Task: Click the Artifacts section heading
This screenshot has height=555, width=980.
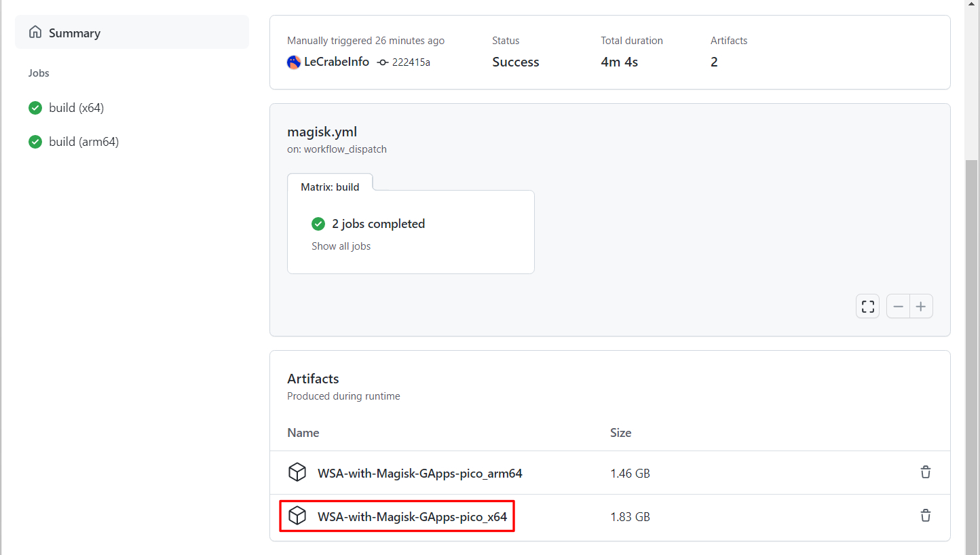Action: tap(313, 379)
